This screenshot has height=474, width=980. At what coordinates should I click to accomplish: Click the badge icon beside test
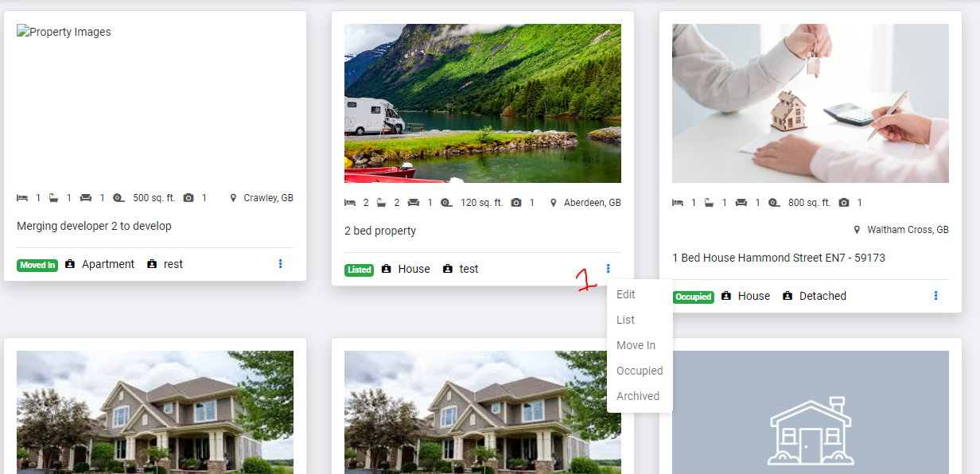pyautogui.click(x=448, y=269)
